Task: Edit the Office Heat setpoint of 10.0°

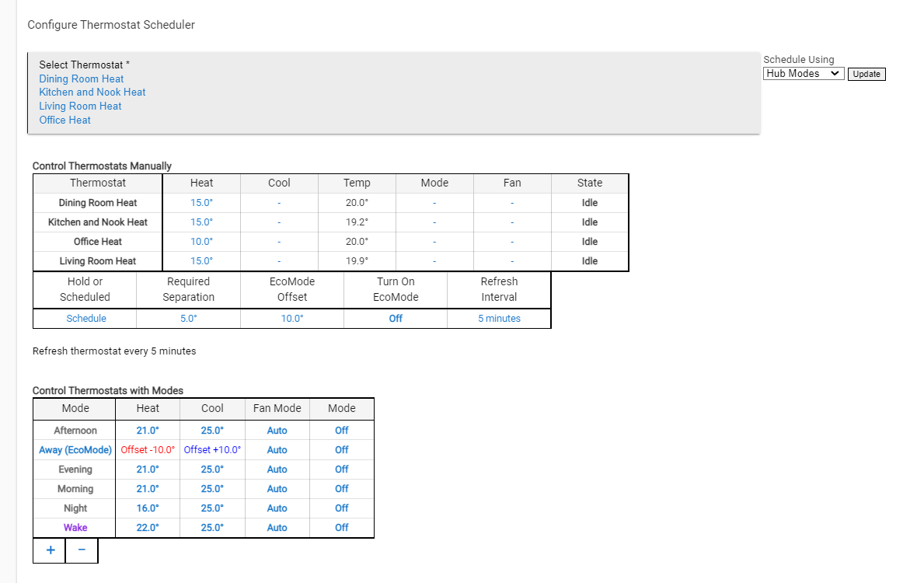Action: [x=201, y=241]
